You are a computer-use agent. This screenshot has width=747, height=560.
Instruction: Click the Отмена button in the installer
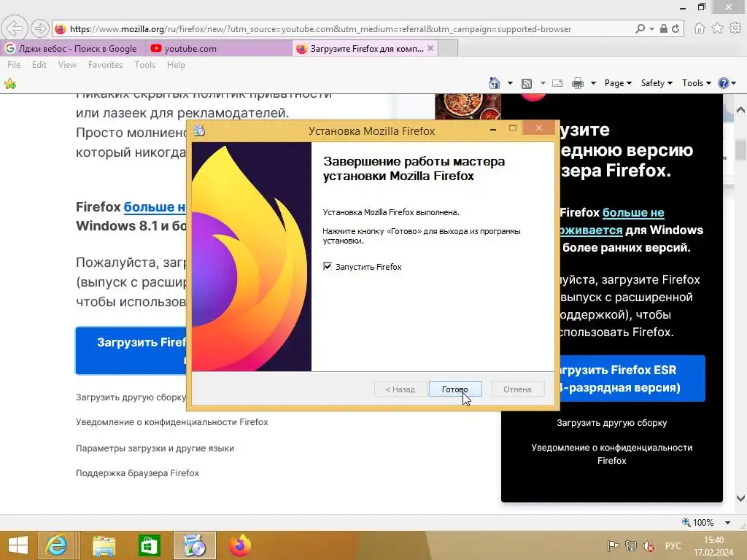point(517,389)
